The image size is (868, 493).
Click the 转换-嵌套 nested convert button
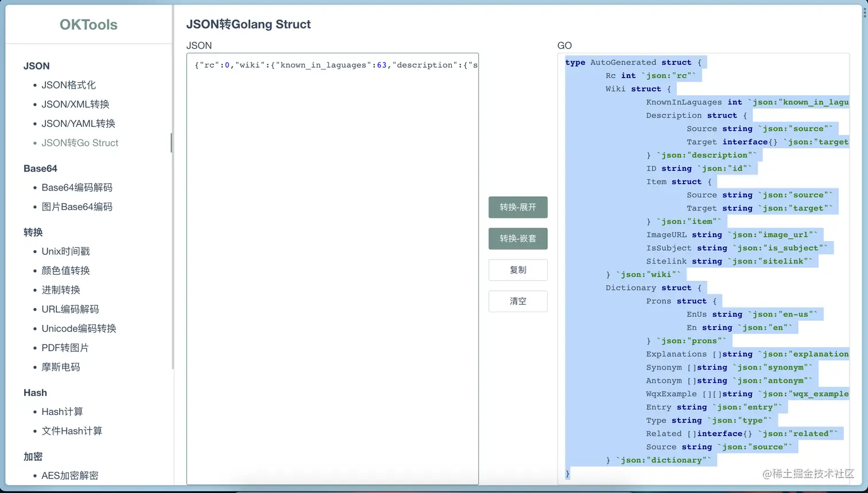tap(518, 238)
